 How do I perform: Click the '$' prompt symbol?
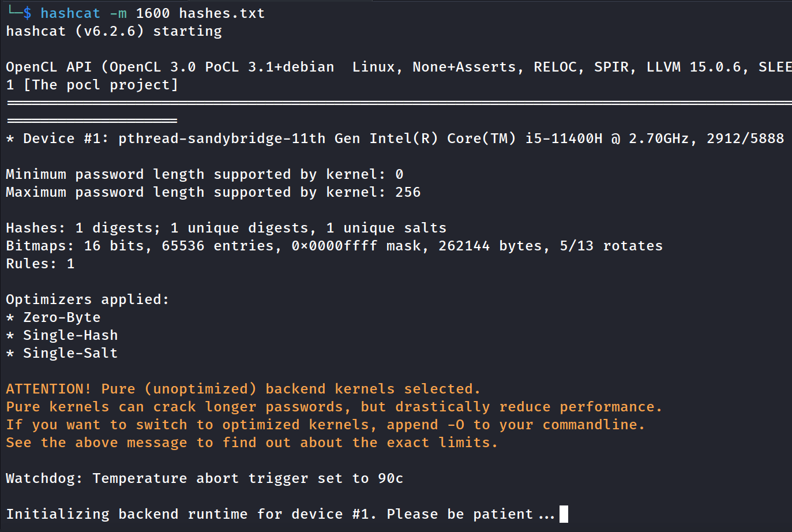point(27,13)
